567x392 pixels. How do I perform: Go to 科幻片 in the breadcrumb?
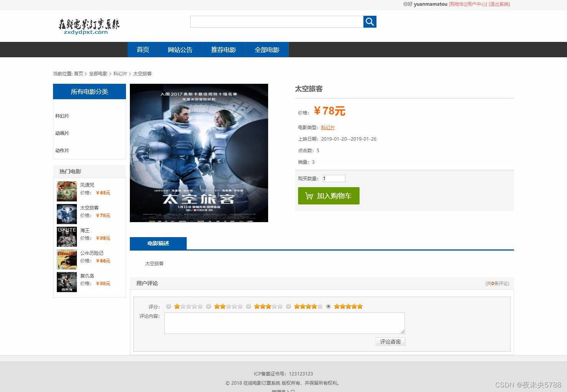(120, 73)
